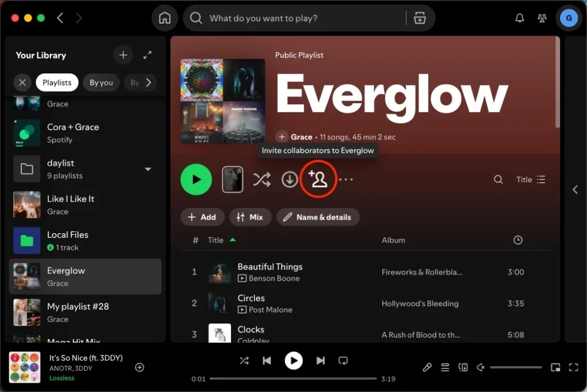Open the user profile avatar G
This screenshot has height=392, width=587.
click(x=569, y=18)
